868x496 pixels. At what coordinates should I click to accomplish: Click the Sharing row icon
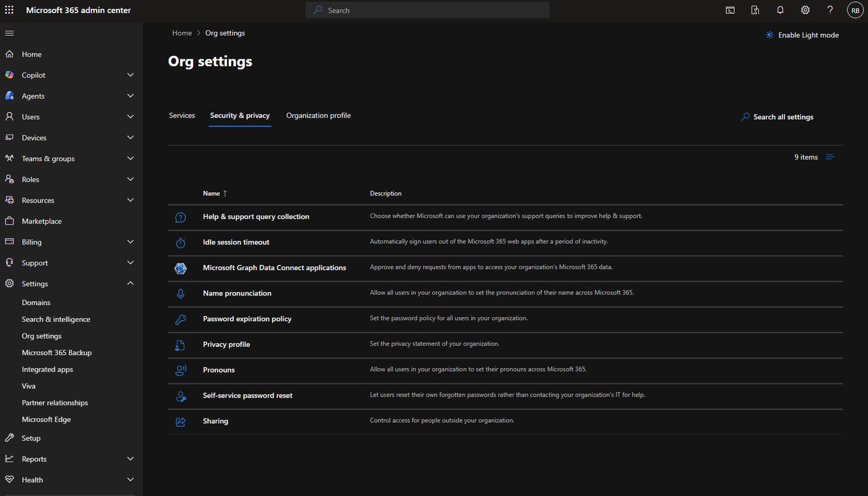(181, 422)
